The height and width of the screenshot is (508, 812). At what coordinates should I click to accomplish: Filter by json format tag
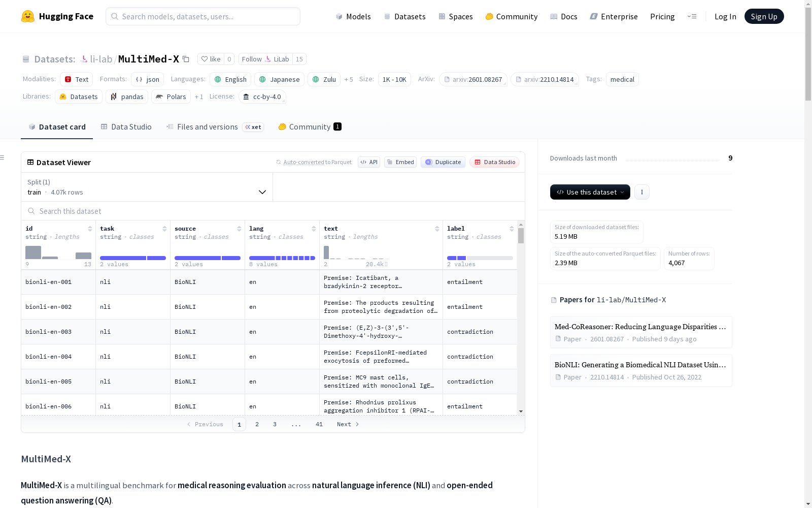coord(147,79)
